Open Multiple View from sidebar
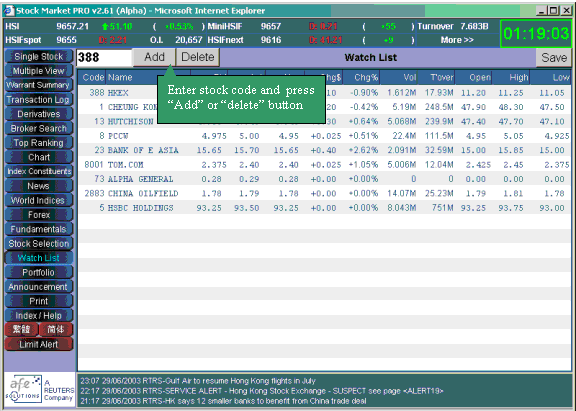The image size is (576, 411). click(x=39, y=71)
